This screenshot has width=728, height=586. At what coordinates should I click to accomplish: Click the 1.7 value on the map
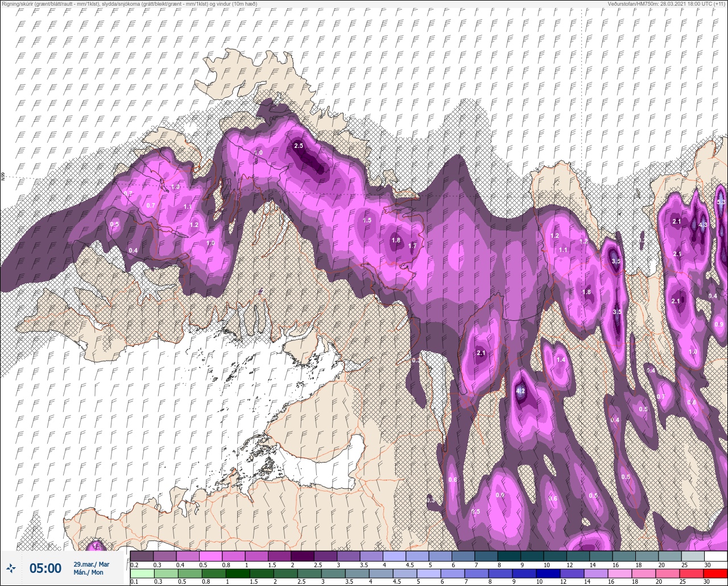pyautogui.click(x=413, y=246)
